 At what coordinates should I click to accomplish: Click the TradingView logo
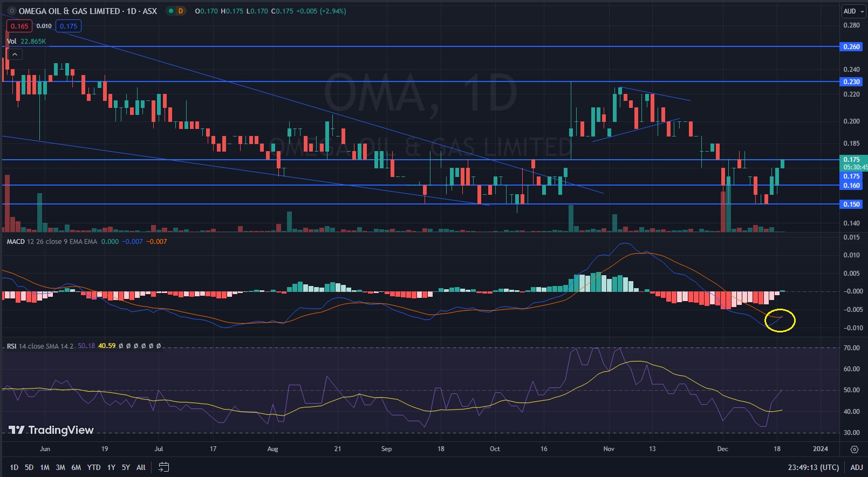[51, 430]
